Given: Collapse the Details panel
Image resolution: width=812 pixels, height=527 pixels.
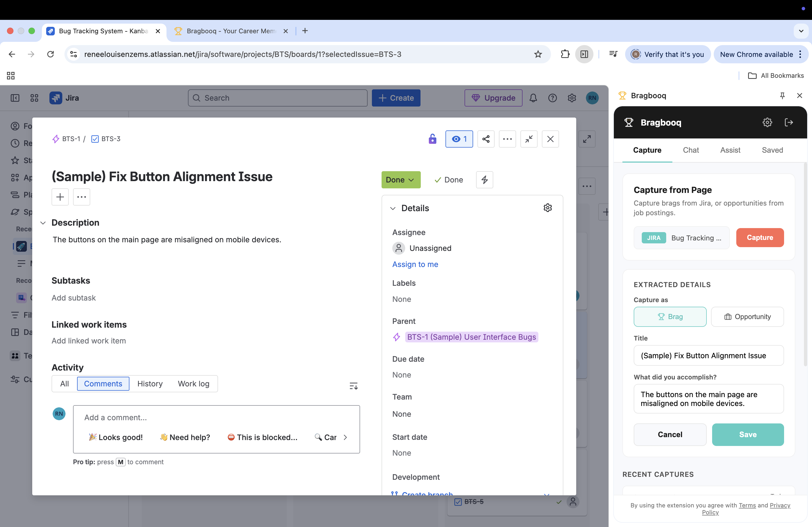Looking at the screenshot, I should [x=393, y=208].
